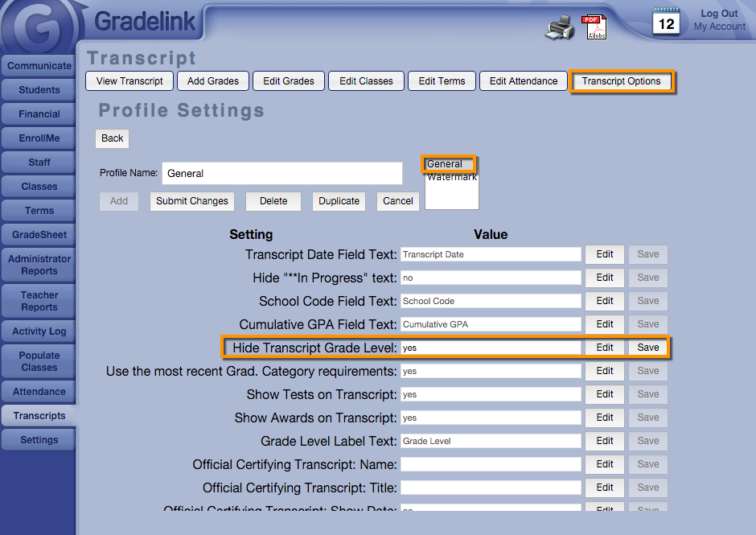Open the My Account link
The width and height of the screenshot is (756, 535).
(719, 27)
